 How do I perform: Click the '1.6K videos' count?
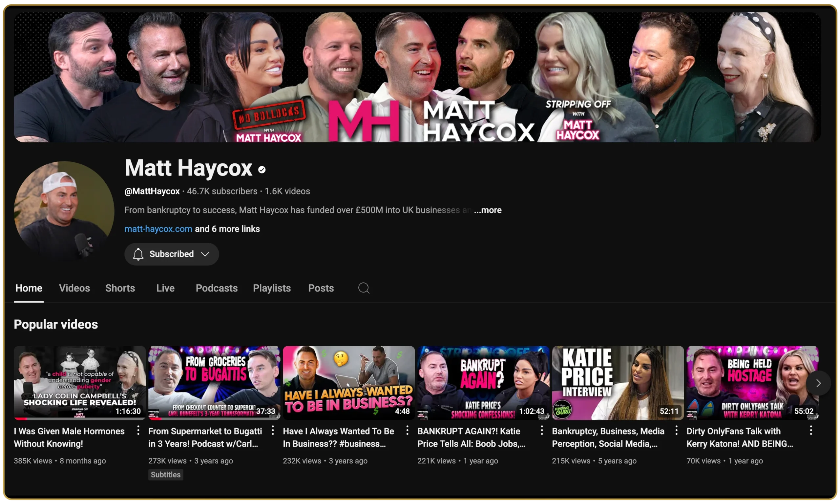point(287,191)
